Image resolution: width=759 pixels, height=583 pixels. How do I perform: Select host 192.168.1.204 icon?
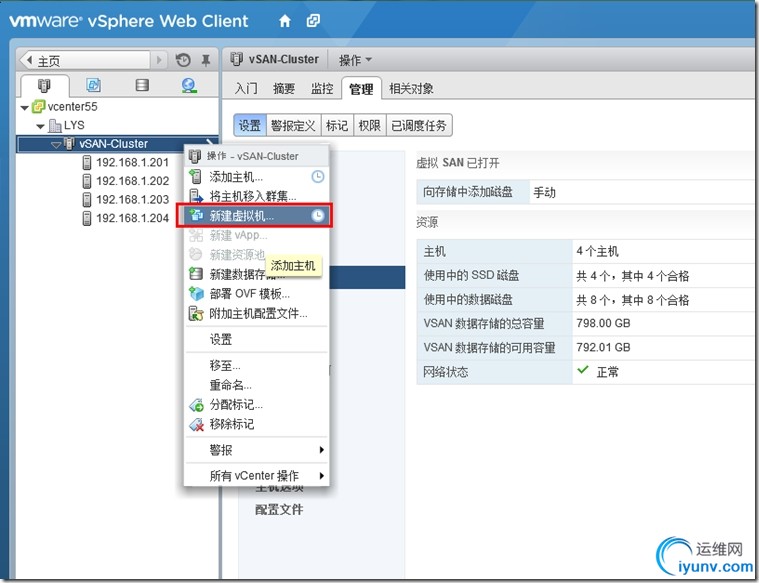87,218
